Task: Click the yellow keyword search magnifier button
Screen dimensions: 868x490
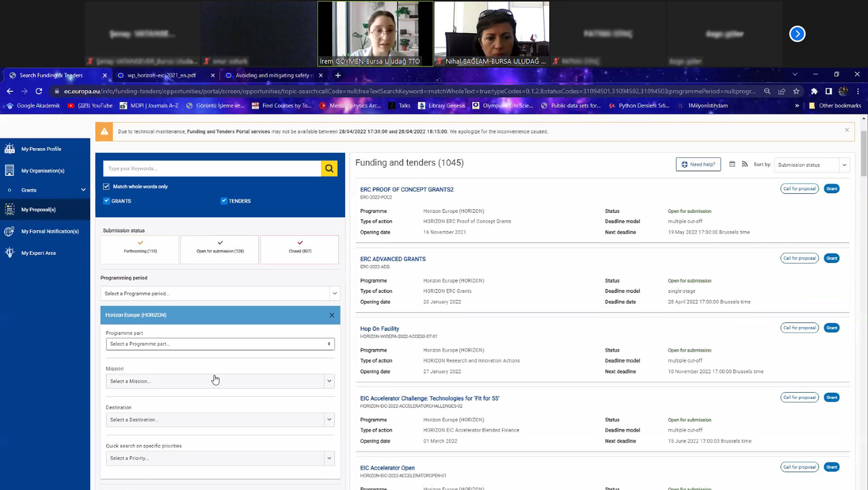Action: 329,168
